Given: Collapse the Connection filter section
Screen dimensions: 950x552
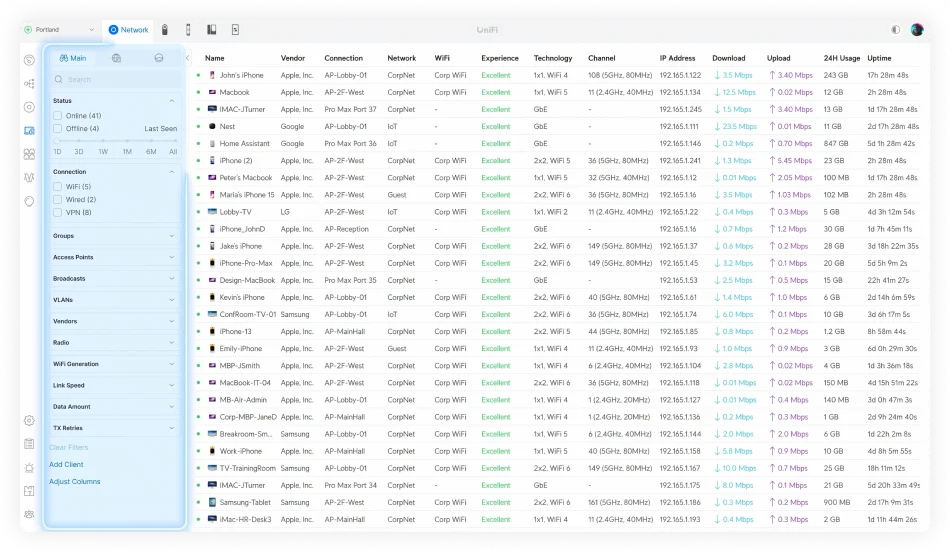Looking at the screenshot, I should pos(171,172).
